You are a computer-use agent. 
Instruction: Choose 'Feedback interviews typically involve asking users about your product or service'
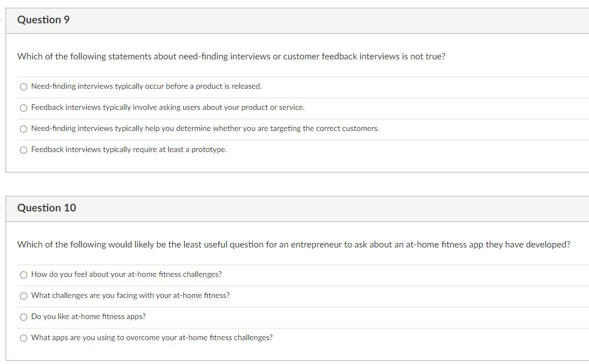(23, 108)
